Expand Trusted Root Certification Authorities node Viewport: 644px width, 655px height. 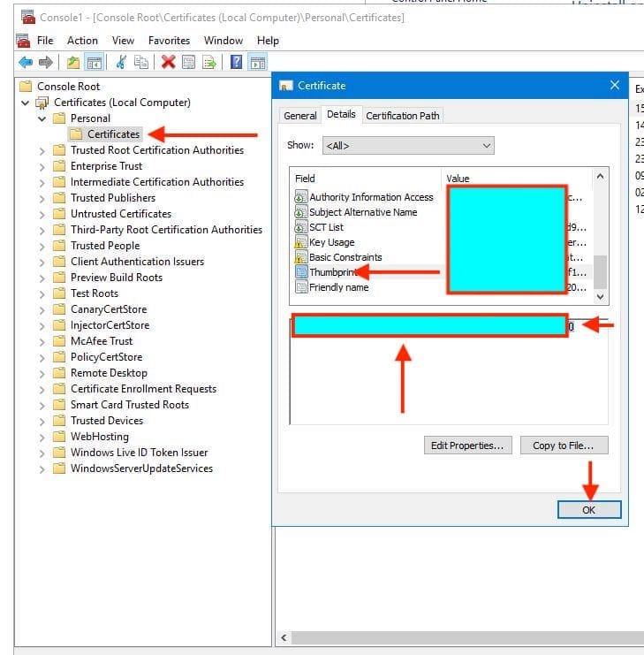[42, 150]
